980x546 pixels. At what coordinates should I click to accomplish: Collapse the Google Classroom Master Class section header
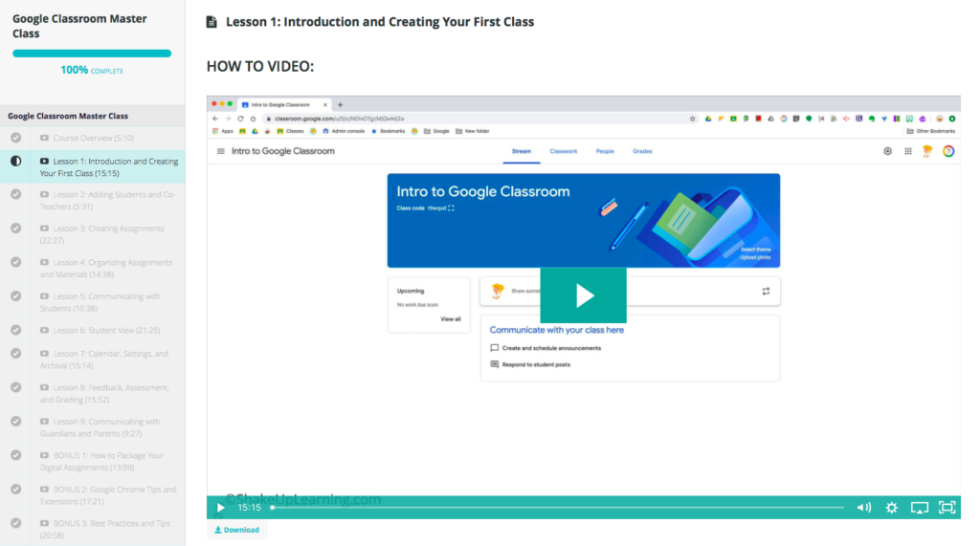68,116
